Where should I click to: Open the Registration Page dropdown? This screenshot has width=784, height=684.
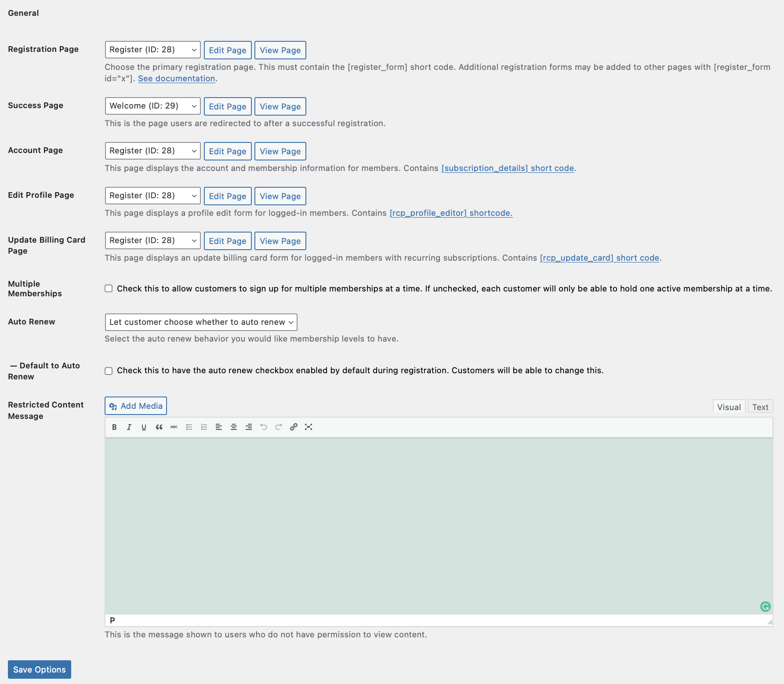click(153, 50)
